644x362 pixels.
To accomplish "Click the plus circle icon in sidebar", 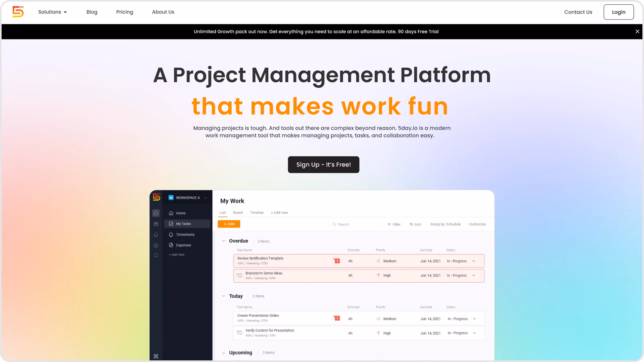I will (x=156, y=246).
